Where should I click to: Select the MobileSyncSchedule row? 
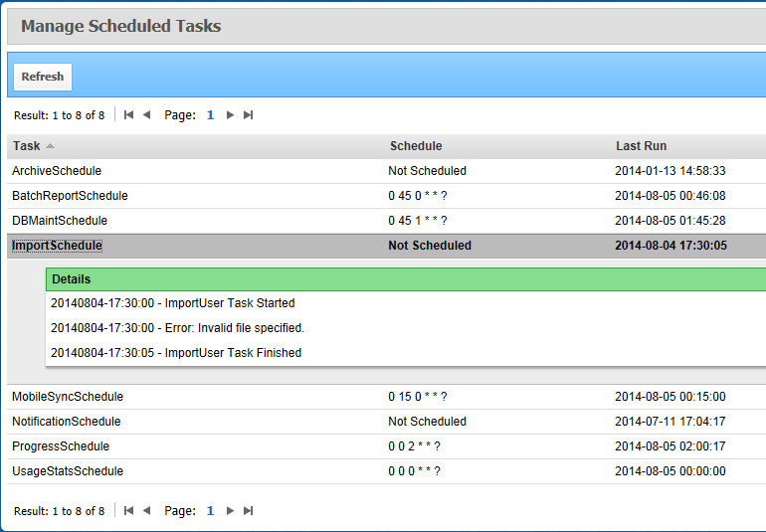pyautogui.click(x=67, y=397)
